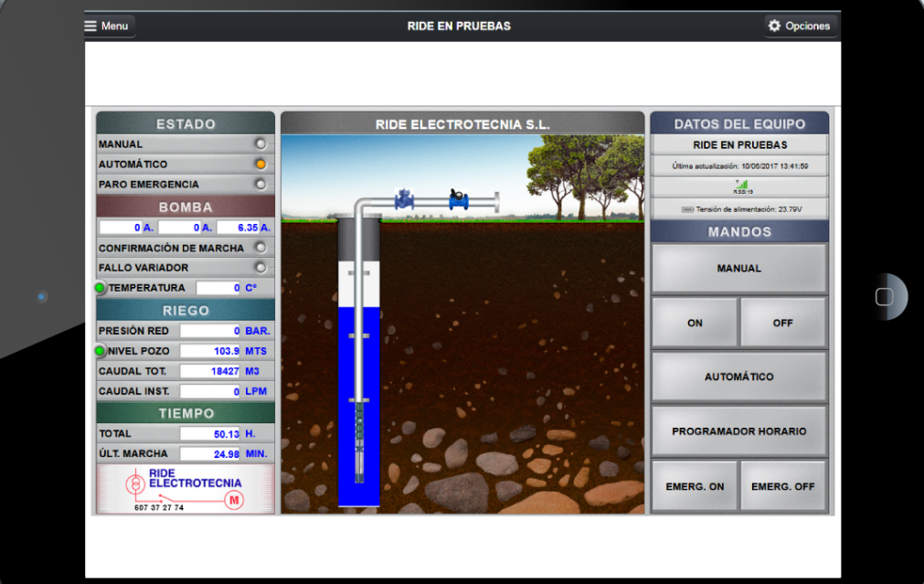The image size is (924, 584).
Task: Click NIVEL POZO value 103.9
Action: (210, 351)
